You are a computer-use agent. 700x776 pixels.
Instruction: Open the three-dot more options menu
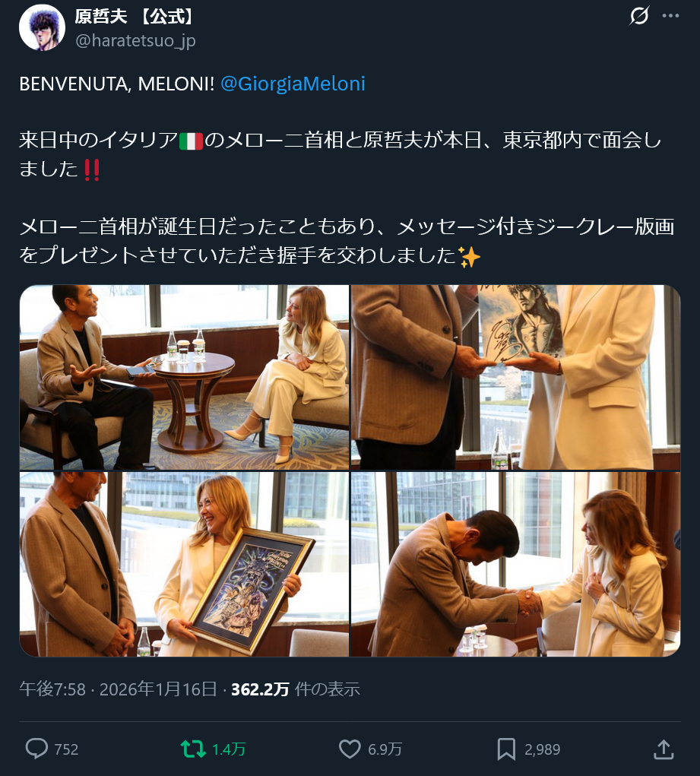(670, 16)
